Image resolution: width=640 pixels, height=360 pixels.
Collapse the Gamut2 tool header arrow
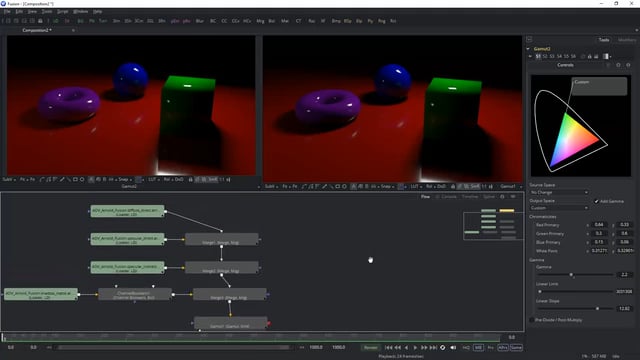click(528, 49)
